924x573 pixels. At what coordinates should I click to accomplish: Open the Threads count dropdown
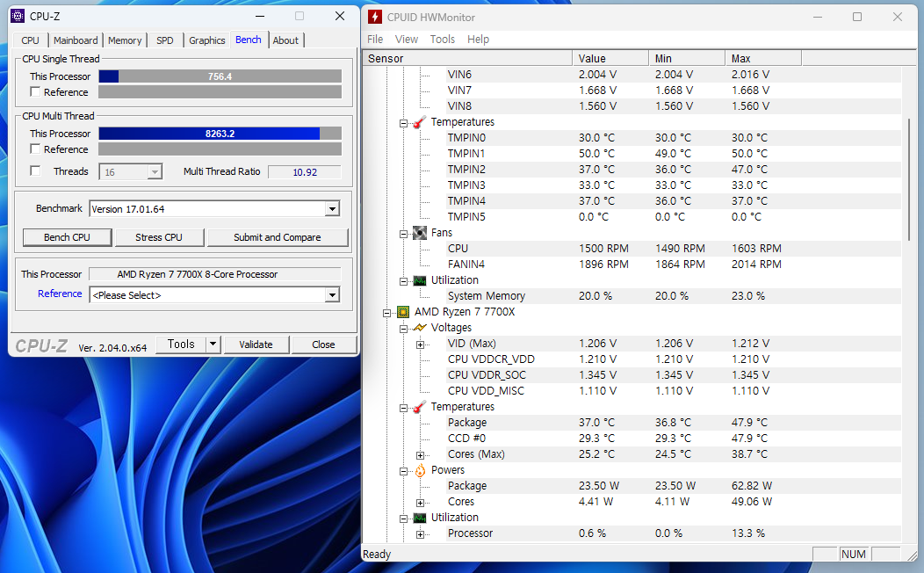pyautogui.click(x=155, y=172)
